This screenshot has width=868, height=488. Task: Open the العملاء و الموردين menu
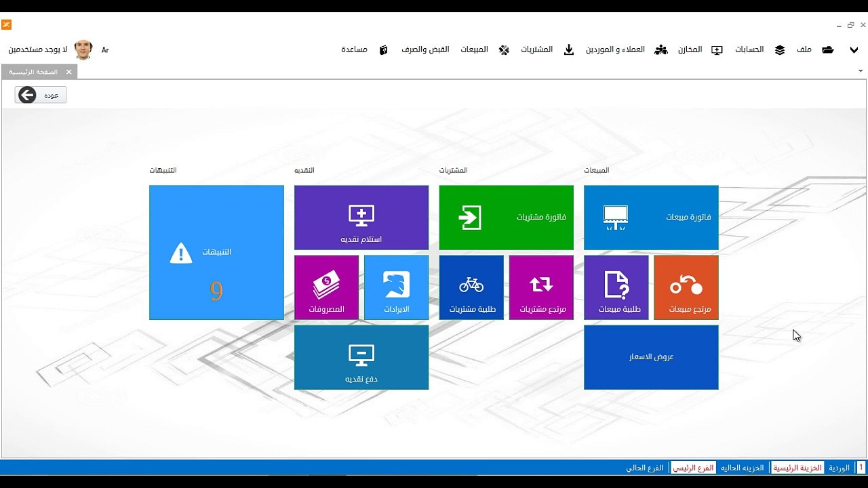point(615,49)
